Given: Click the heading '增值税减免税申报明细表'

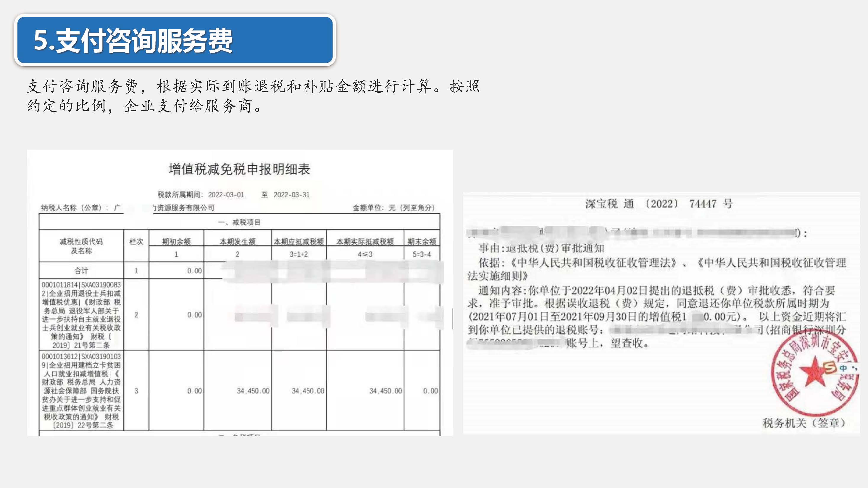Looking at the screenshot, I should pyautogui.click(x=239, y=169).
